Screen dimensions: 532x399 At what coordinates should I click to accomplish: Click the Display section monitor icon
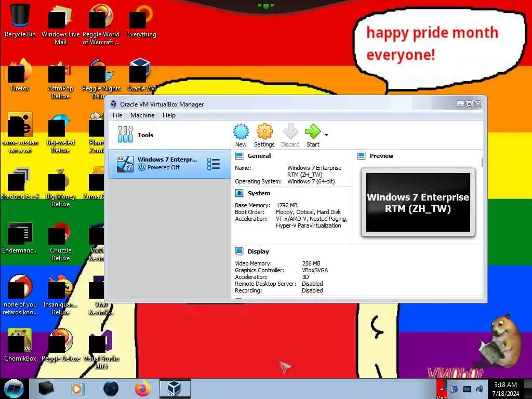point(239,251)
